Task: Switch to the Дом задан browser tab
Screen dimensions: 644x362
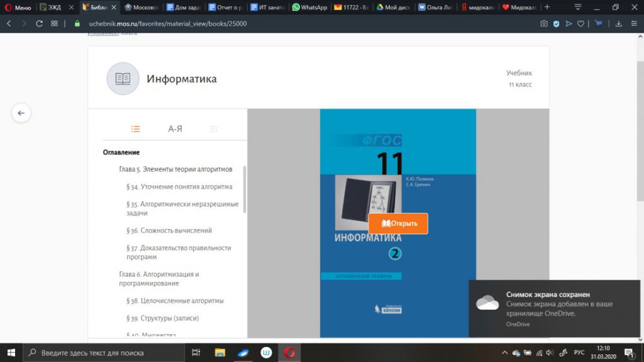Action: (183, 8)
